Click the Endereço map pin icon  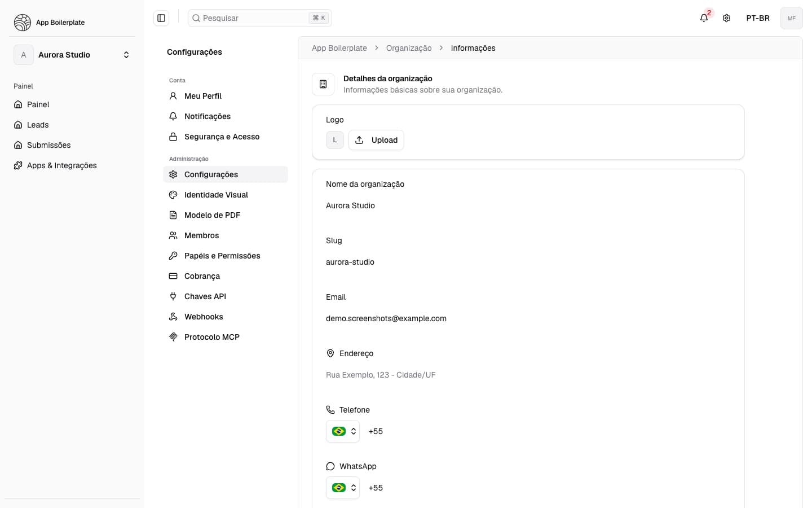[x=330, y=353]
